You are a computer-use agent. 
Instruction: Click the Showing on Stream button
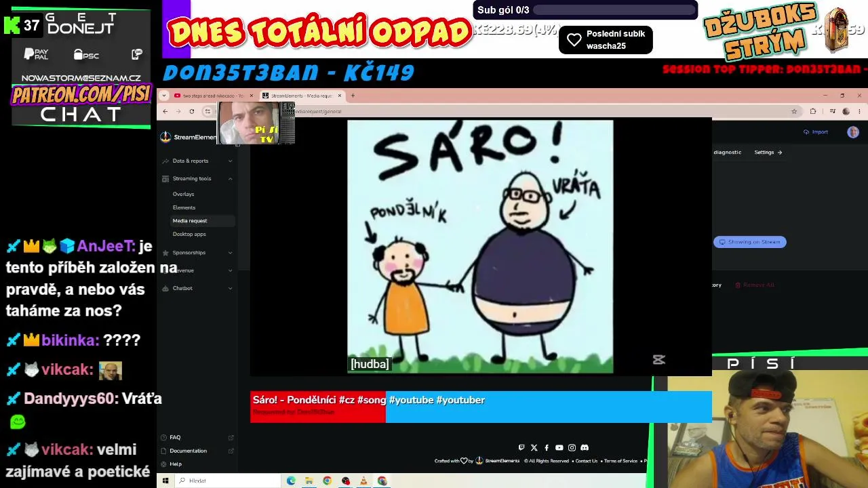(750, 242)
